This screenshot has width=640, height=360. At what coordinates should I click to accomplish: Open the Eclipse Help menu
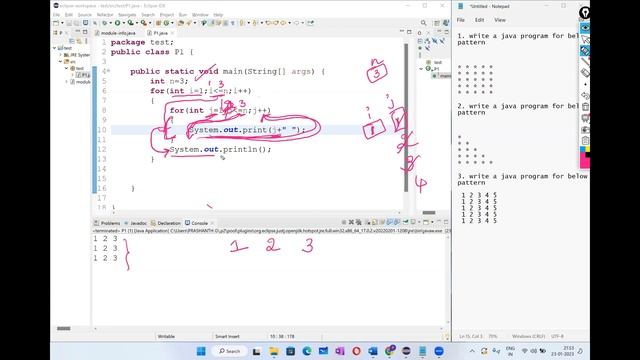click(218, 15)
